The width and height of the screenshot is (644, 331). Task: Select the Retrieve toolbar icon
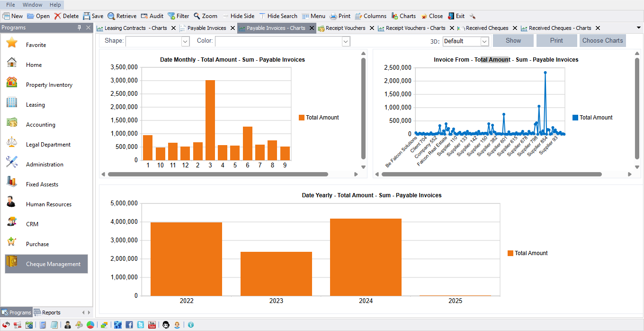click(x=122, y=16)
